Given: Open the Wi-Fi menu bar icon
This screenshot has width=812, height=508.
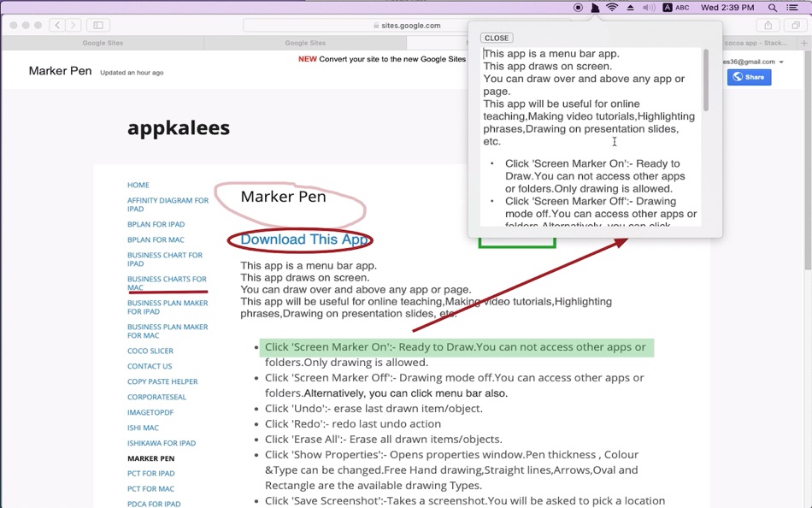Looking at the screenshot, I should 612,8.
